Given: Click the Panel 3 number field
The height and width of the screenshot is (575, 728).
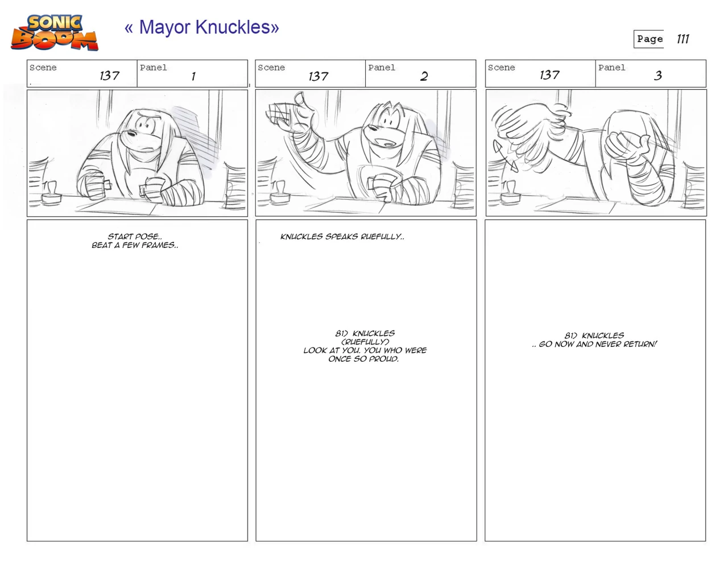Looking at the screenshot, I should [x=651, y=73].
